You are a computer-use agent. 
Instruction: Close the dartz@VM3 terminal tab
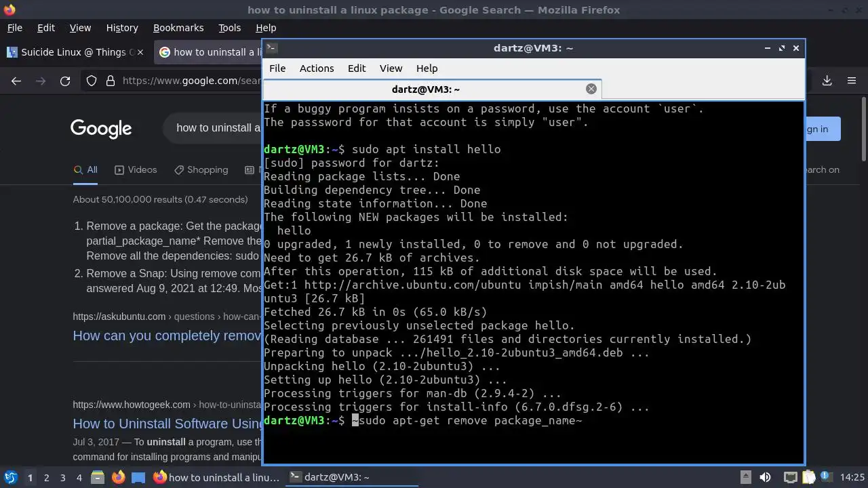(x=591, y=89)
